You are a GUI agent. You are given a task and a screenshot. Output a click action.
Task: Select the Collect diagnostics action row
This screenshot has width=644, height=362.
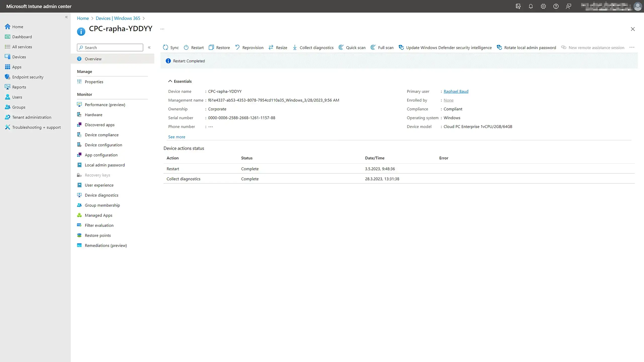[x=399, y=179]
